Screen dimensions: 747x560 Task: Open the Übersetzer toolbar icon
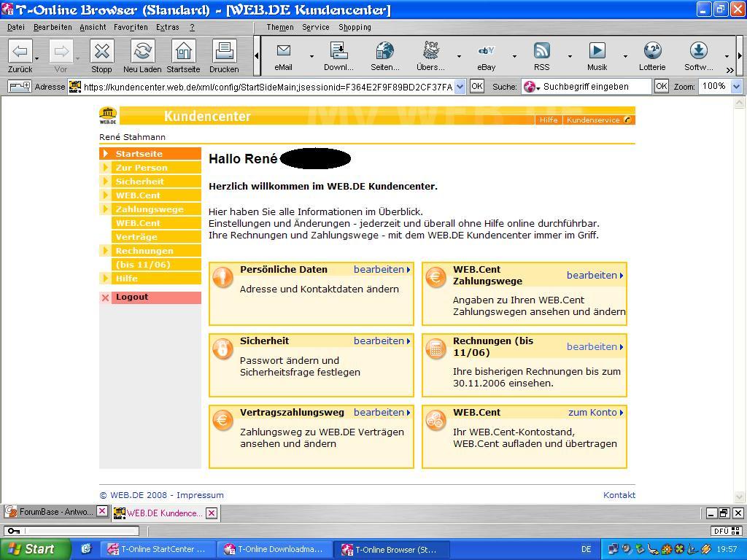tap(430, 50)
